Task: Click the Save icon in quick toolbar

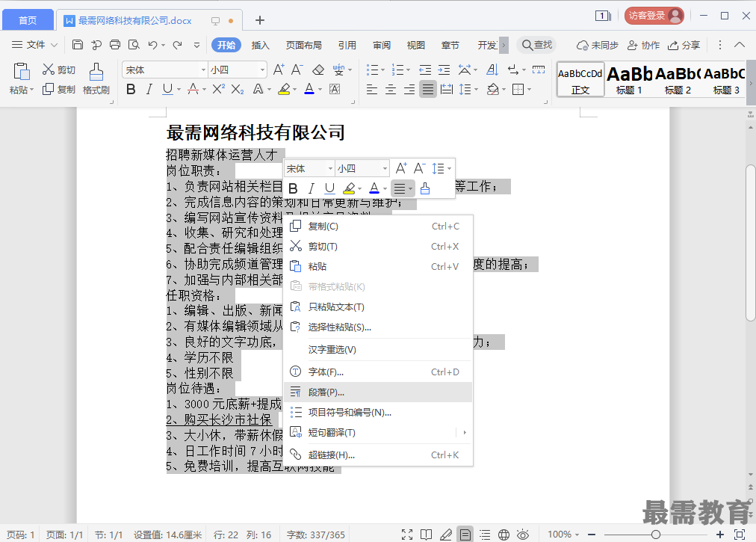Action: click(x=77, y=45)
